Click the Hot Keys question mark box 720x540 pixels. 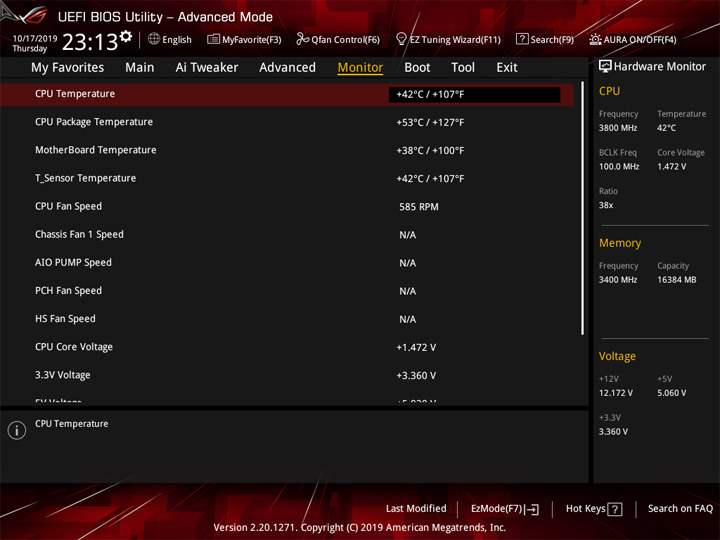pyautogui.click(x=614, y=509)
